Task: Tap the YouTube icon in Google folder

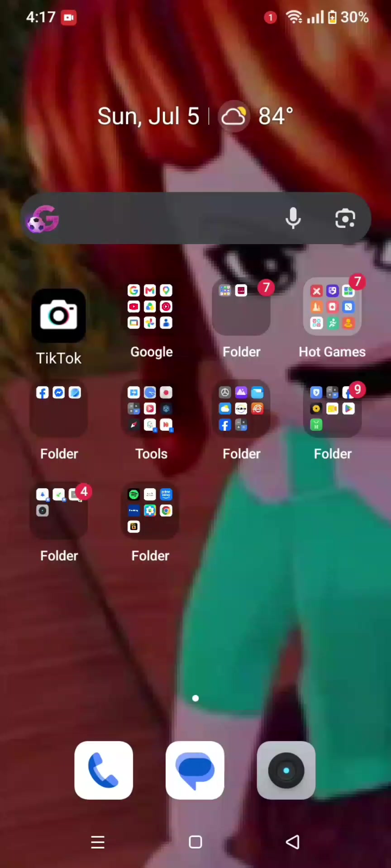Action: click(134, 307)
